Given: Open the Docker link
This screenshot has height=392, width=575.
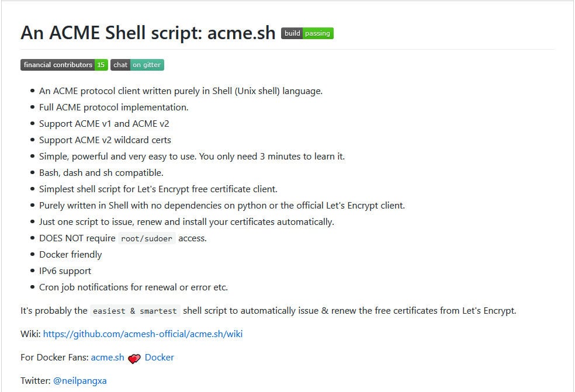Looking at the screenshot, I should click(160, 358).
